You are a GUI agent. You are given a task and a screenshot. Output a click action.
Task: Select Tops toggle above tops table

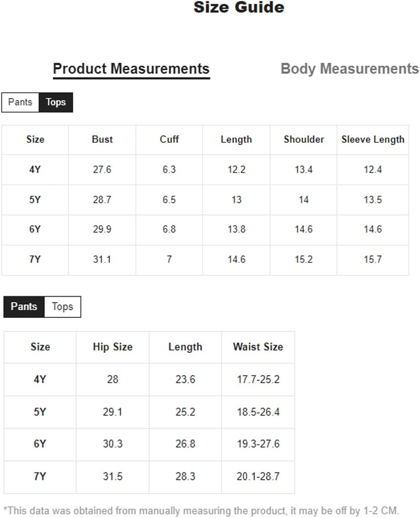tap(56, 102)
